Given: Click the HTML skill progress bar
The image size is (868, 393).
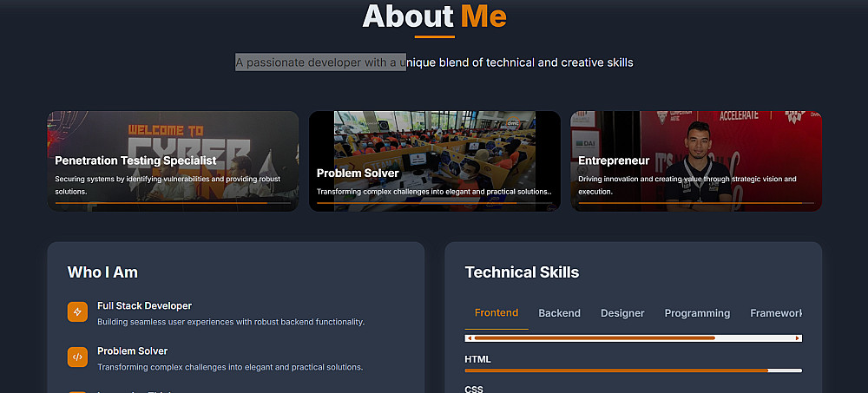Looking at the screenshot, I should coord(633,370).
